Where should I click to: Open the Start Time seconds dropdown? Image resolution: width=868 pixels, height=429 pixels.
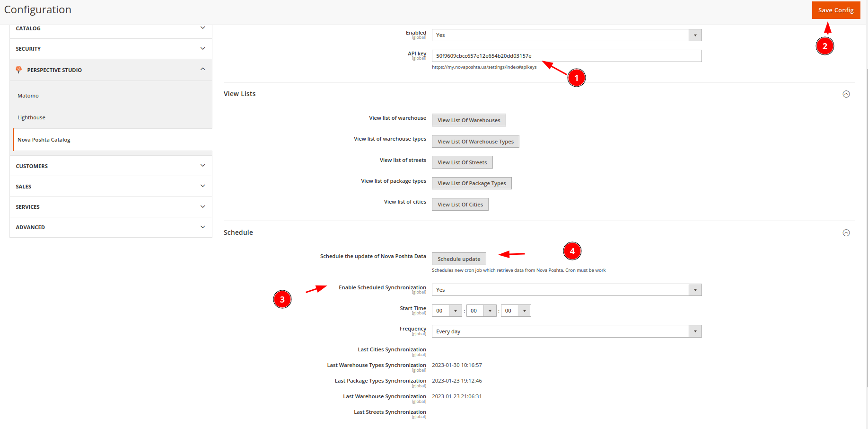(516, 311)
